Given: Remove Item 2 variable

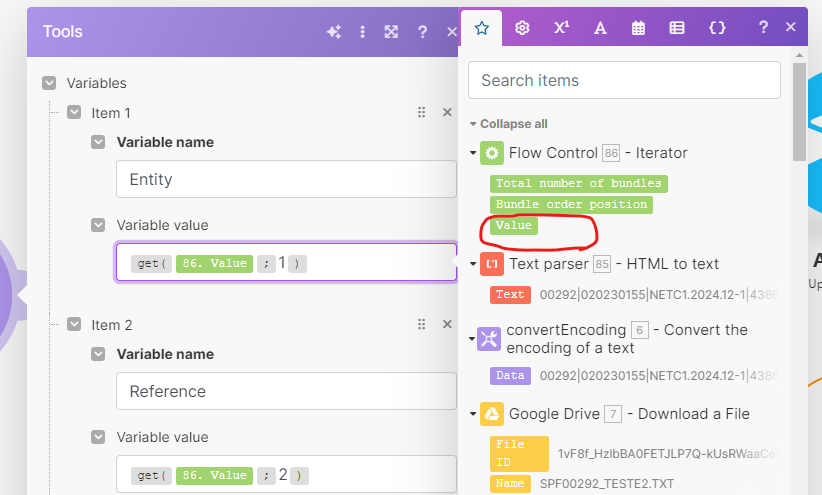Looking at the screenshot, I should [x=447, y=324].
